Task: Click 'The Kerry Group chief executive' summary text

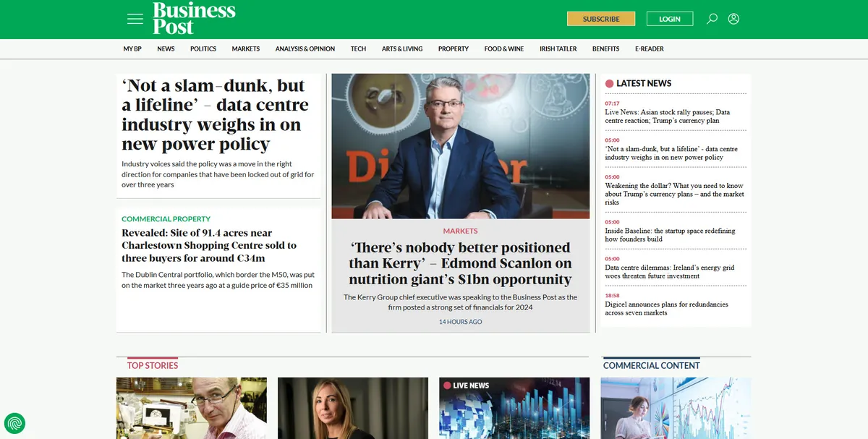Action: (461, 302)
